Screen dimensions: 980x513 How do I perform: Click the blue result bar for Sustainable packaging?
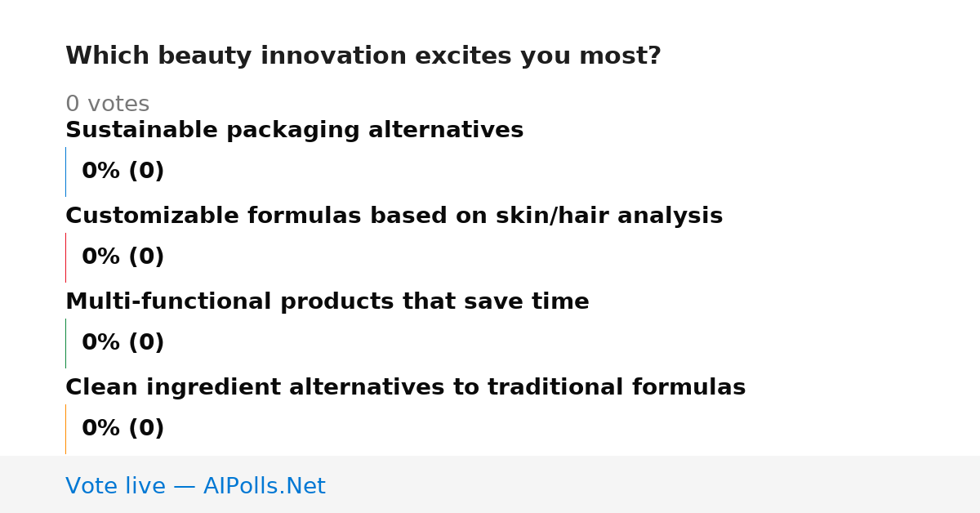(x=65, y=172)
